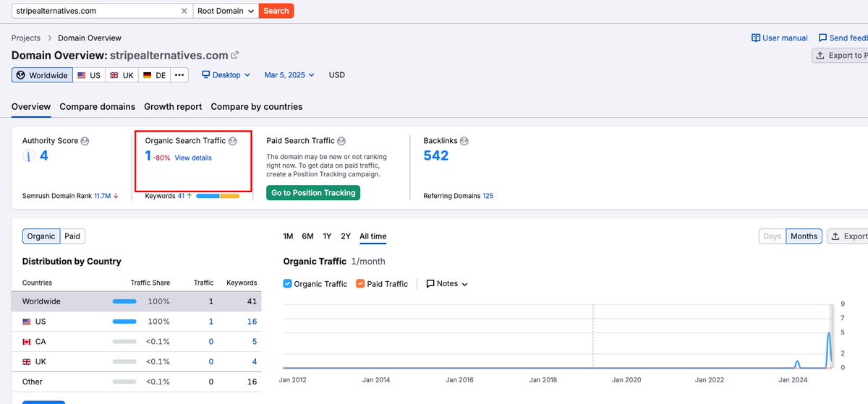This screenshot has width=868, height=404.
Task: Click the Send feedback chat icon
Action: tap(822, 38)
